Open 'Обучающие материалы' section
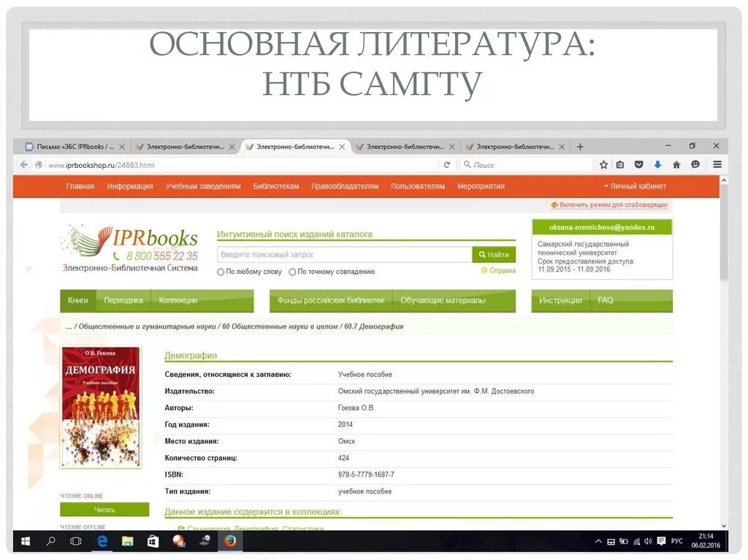 [x=443, y=301]
